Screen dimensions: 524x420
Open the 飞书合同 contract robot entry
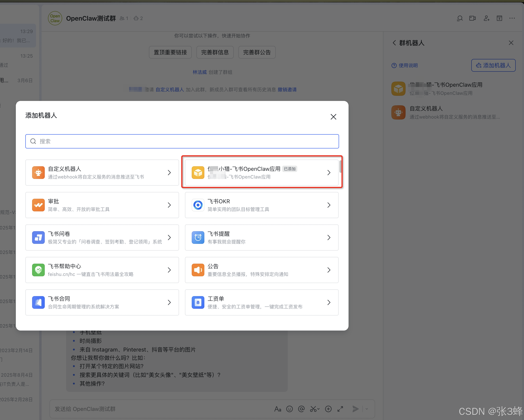[102, 302]
